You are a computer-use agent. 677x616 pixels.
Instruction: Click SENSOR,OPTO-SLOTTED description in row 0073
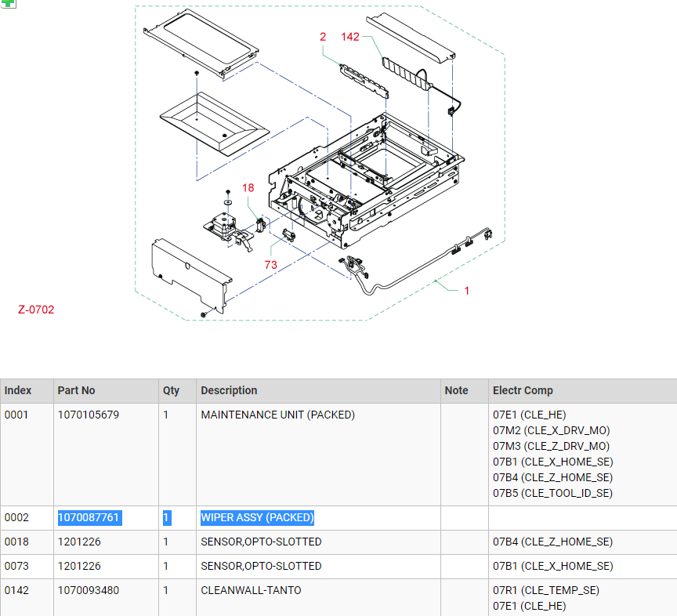click(x=261, y=567)
